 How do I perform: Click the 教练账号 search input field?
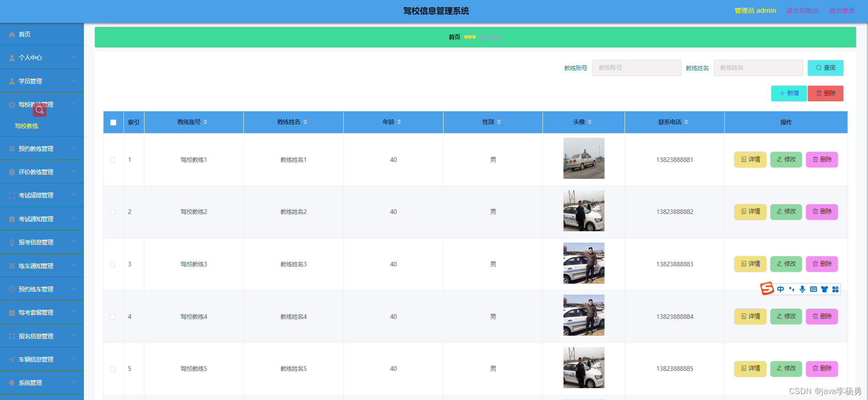[x=636, y=68]
